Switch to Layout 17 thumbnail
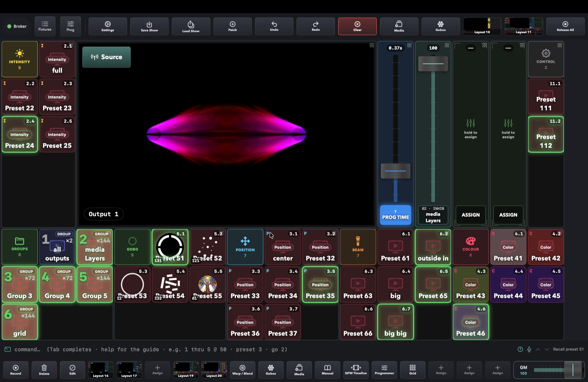The image size is (588, 382). click(129, 370)
